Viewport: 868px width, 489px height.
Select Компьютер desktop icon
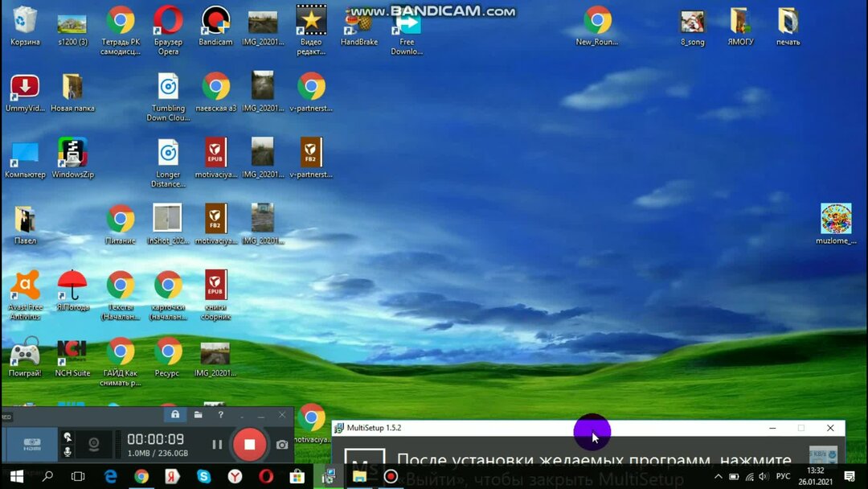coord(25,159)
